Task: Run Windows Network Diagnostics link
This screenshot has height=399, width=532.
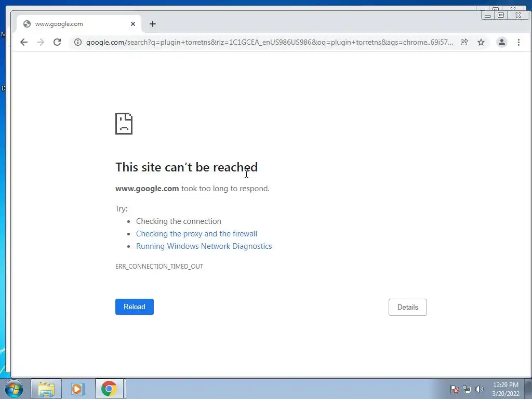Action: [x=204, y=246]
